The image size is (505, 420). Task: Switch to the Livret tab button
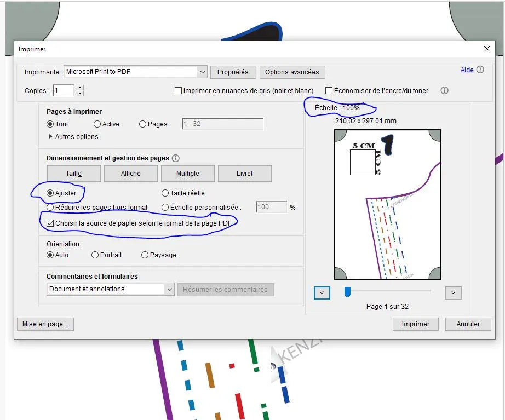tap(245, 174)
